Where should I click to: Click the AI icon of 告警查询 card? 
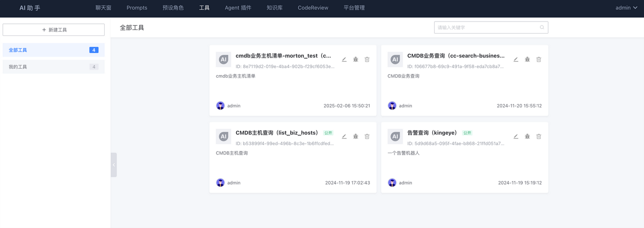tap(395, 137)
